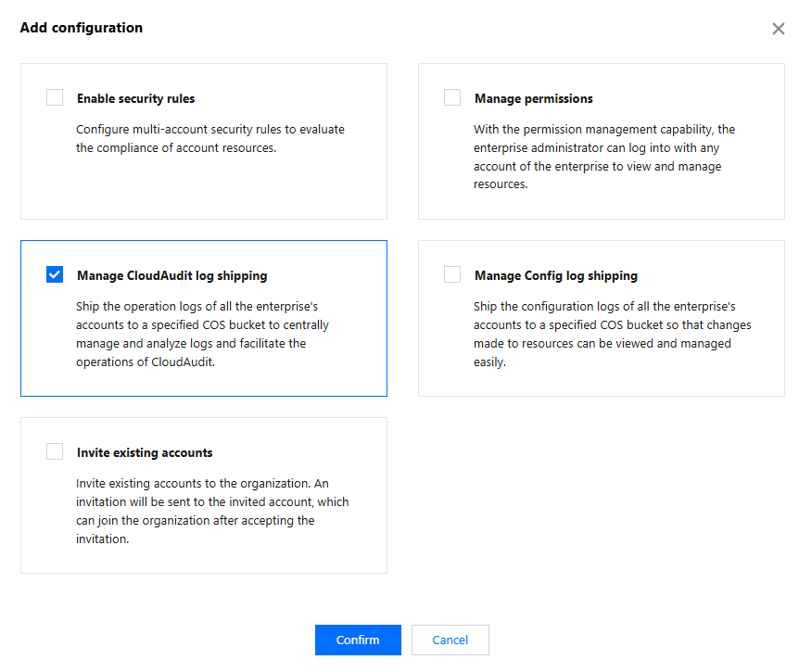Enable the Manage Config log shipping checkbox
The width and height of the screenshot is (799, 672).
pos(452,274)
